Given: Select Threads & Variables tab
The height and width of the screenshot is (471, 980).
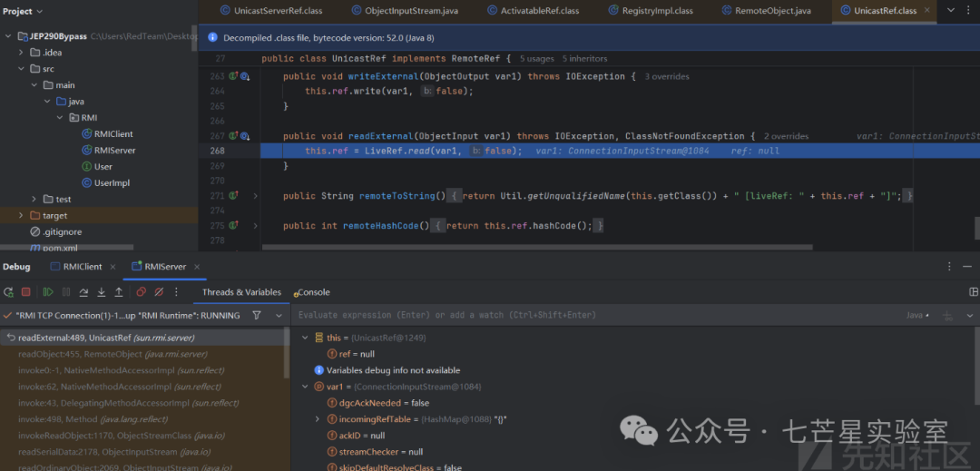Looking at the screenshot, I should point(241,292).
